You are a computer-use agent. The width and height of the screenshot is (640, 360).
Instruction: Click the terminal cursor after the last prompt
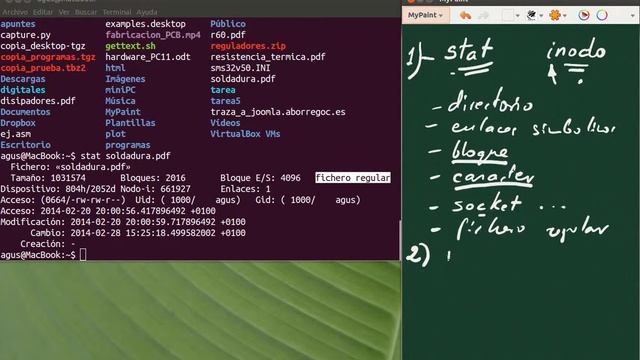coord(83,255)
